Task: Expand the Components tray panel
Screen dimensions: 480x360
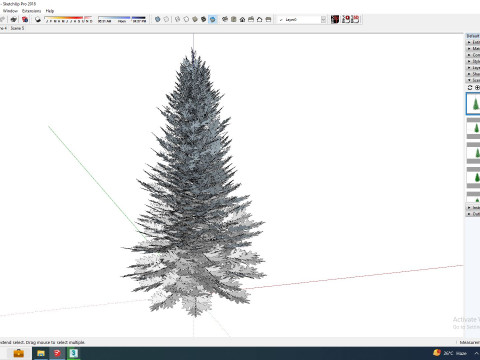Action: 473,55
